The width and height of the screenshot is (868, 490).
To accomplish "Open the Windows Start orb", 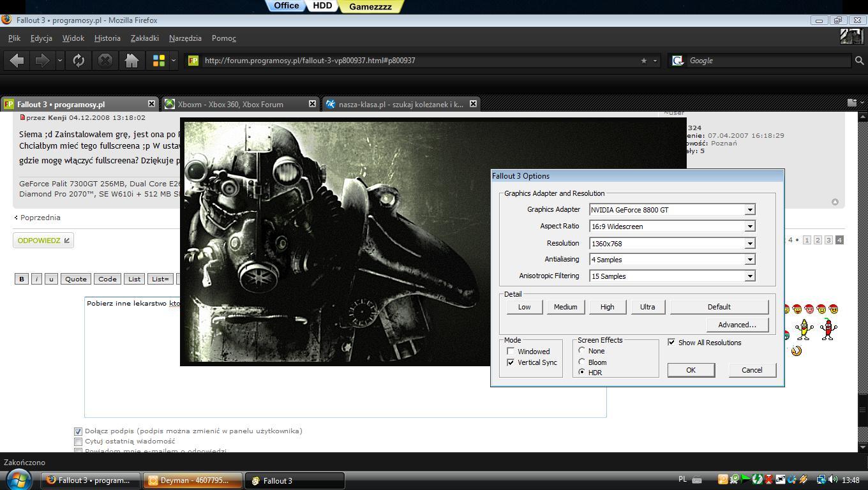I will [19, 479].
